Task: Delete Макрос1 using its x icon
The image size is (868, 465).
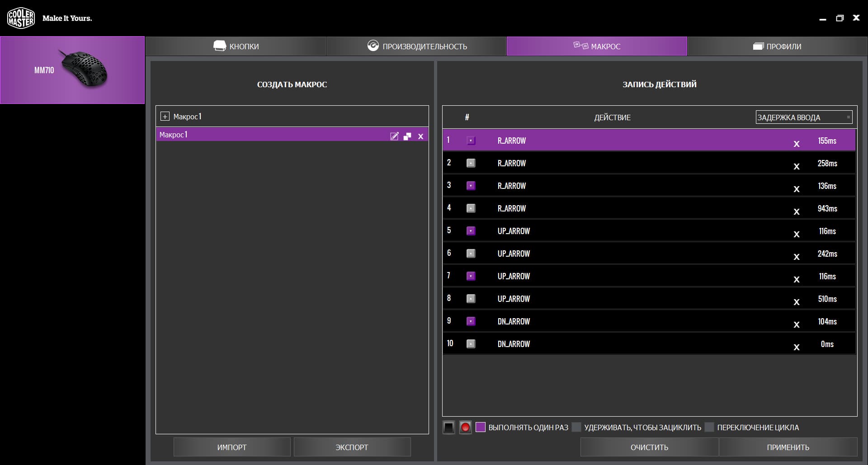Action: click(x=421, y=136)
